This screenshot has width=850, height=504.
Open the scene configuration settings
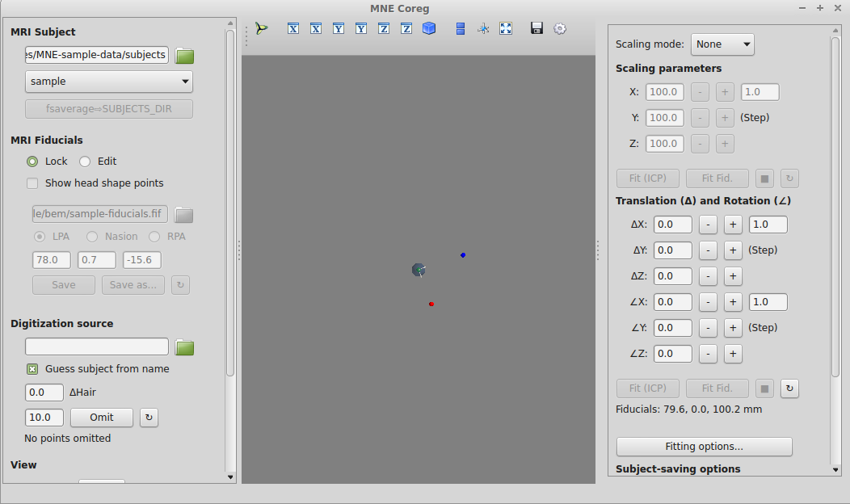pos(560,28)
